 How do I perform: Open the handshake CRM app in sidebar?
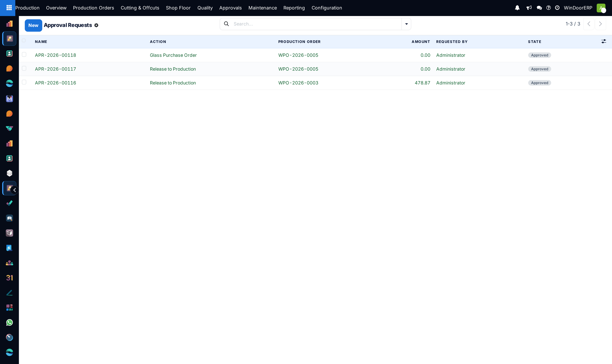9,128
